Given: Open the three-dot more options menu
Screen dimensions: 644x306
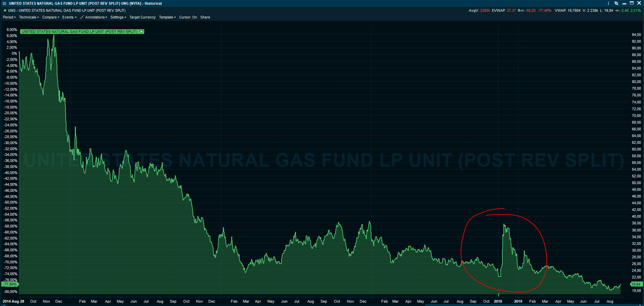Looking at the screenshot, I should (x=608, y=3).
